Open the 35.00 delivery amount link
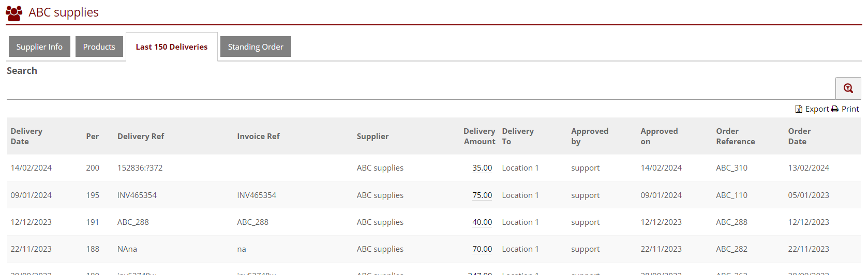 pos(482,168)
